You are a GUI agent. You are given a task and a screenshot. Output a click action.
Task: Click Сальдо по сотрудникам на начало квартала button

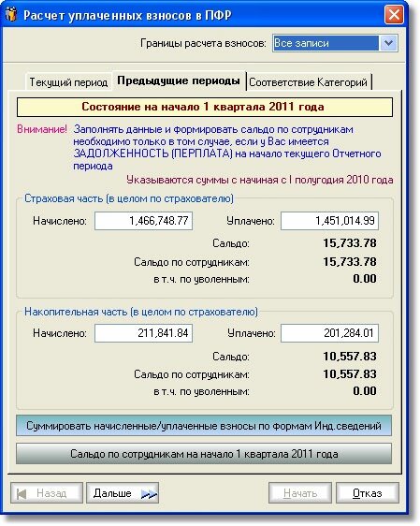pyautogui.click(x=204, y=454)
